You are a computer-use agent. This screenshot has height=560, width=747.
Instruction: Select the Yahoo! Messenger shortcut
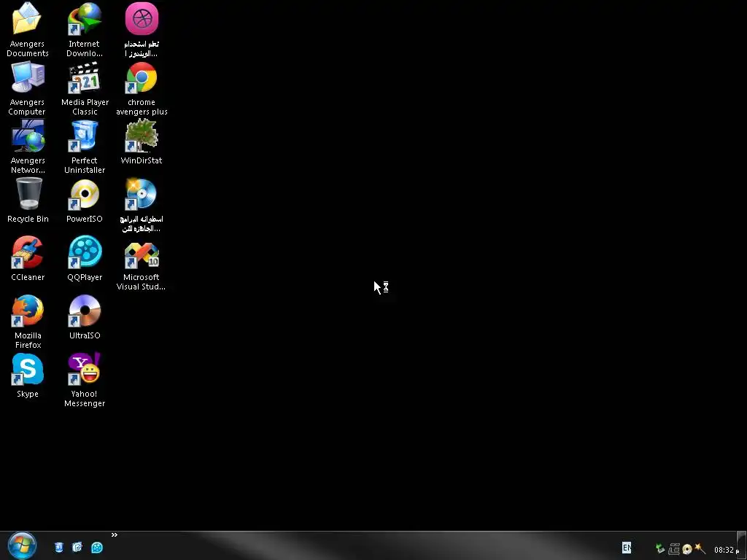tap(85, 369)
